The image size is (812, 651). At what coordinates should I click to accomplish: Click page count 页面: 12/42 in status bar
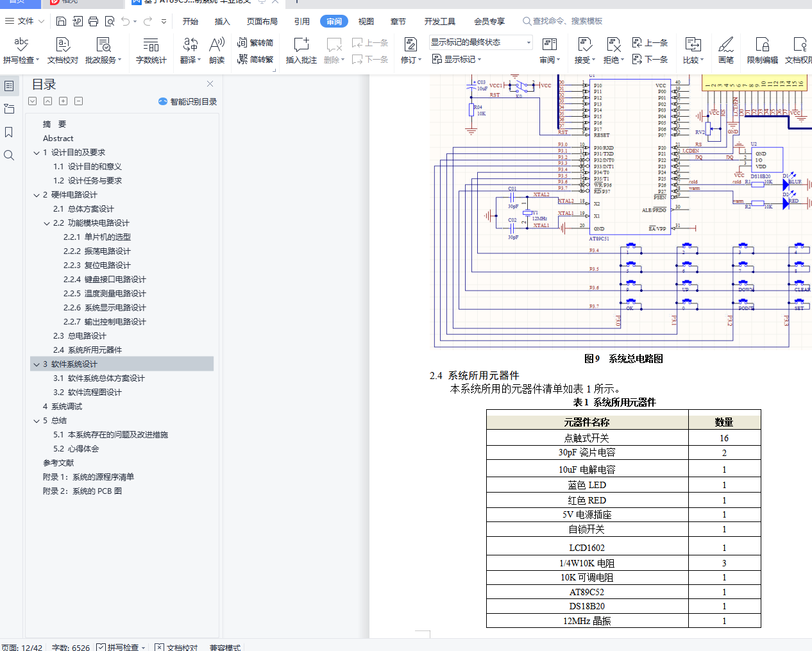(x=22, y=648)
